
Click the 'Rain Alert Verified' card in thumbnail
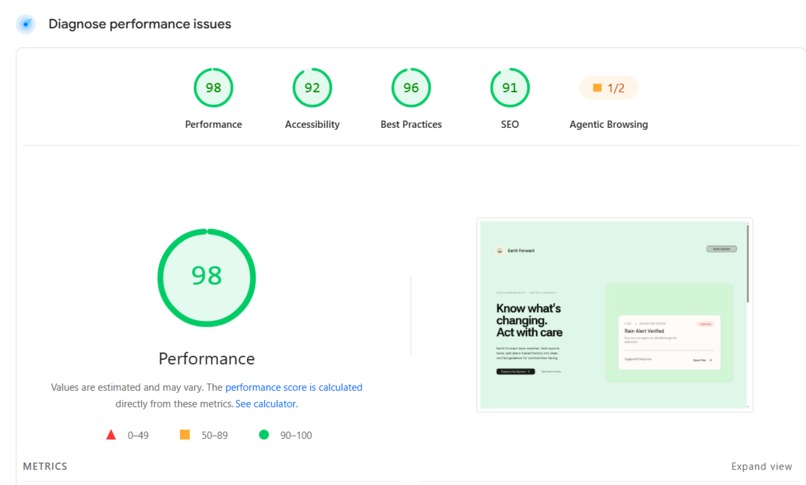[669, 342]
